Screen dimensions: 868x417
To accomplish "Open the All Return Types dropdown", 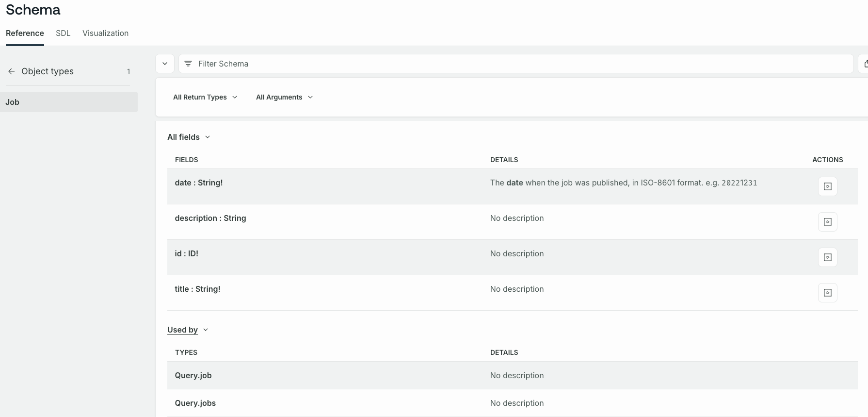I will click(x=205, y=97).
